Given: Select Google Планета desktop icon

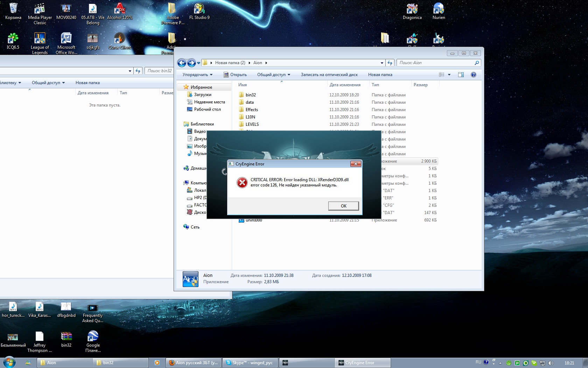Looking at the screenshot, I should (93, 342).
